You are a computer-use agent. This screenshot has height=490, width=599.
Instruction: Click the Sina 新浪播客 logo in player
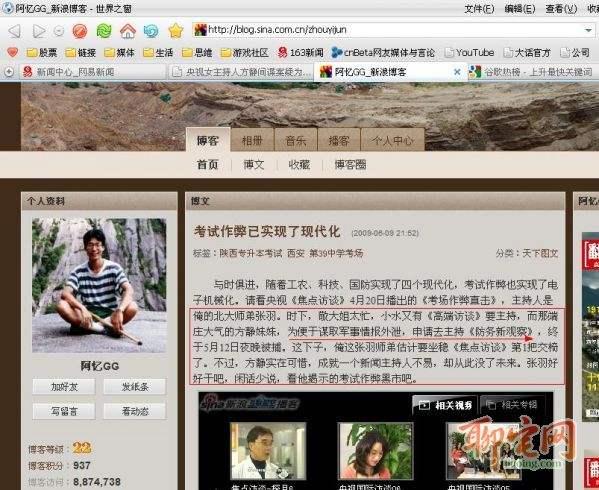tap(251, 403)
